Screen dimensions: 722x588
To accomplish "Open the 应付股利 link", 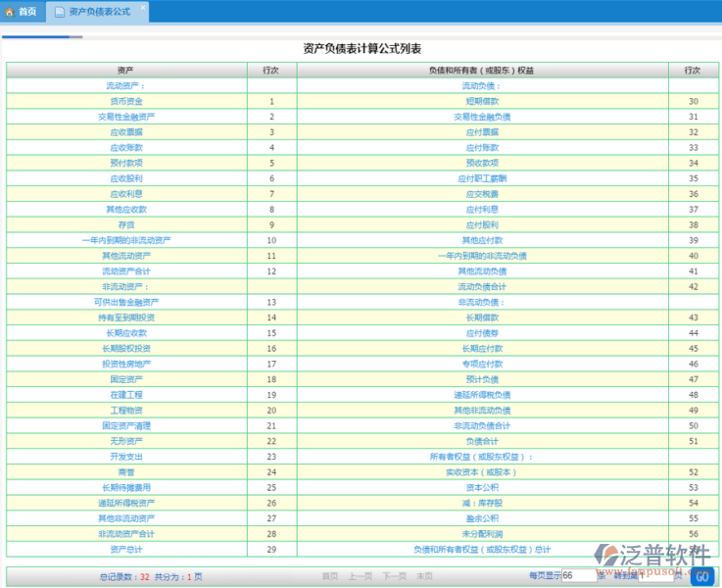I will coord(482,224).
